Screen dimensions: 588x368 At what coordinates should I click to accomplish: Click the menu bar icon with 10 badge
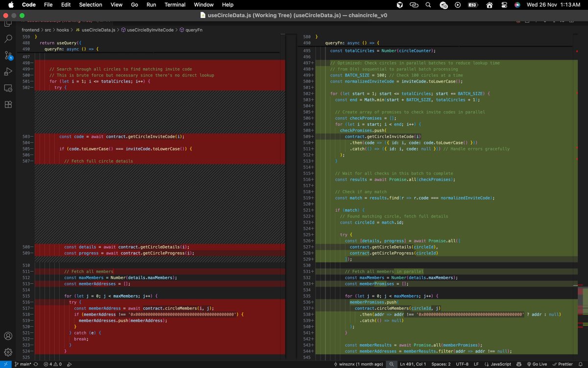click(x=443, y=4)
